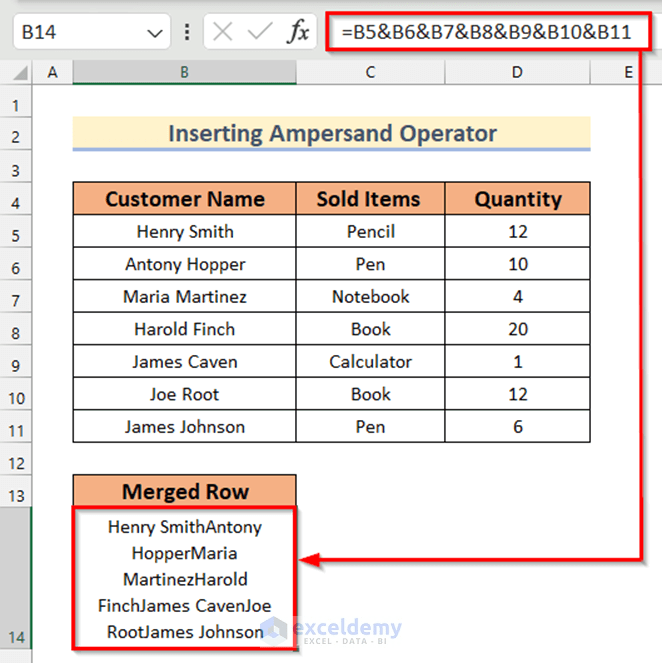Select row 3 header

(x=16, y=166)
